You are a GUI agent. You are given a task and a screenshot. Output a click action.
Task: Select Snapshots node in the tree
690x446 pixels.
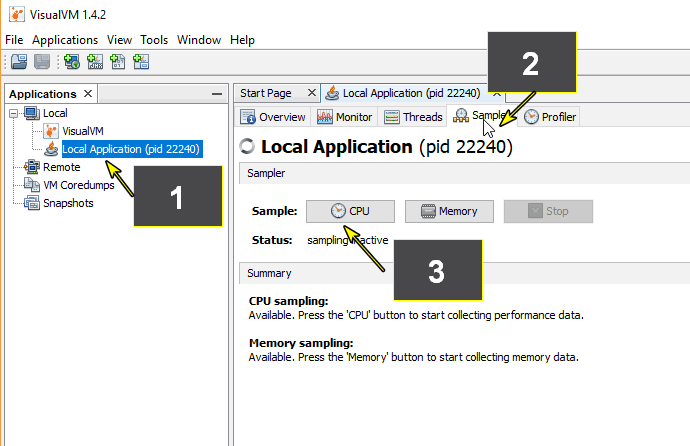(x=68, y=203)
